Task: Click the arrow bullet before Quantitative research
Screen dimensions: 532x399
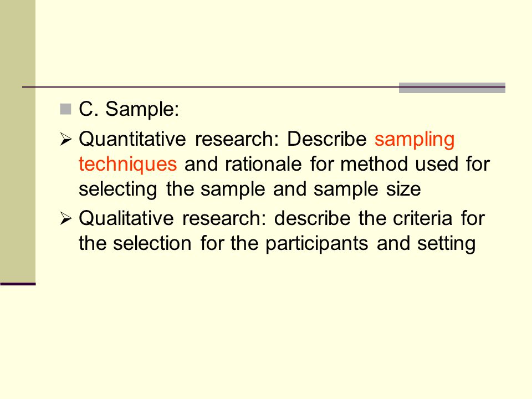Action: click(65, 139)
